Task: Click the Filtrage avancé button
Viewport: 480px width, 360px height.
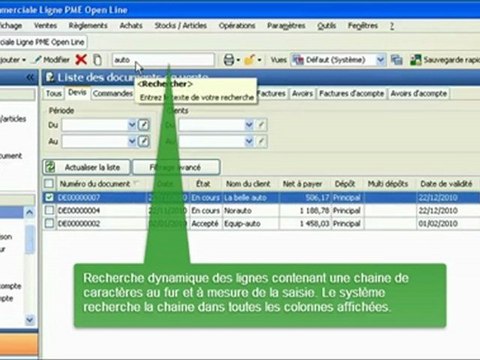Action: pos(176,167)
